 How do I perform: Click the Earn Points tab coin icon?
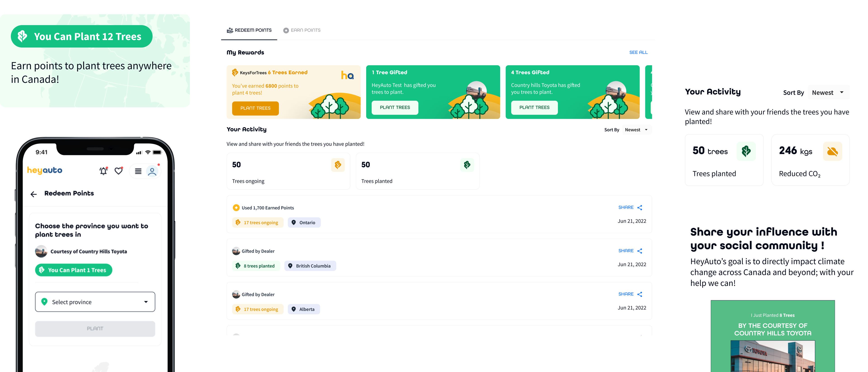point(286,30)
